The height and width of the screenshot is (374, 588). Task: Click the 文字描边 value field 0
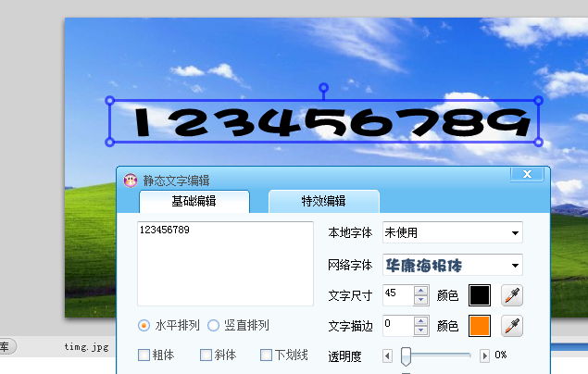pyautogui.click(x=398, y=326)
